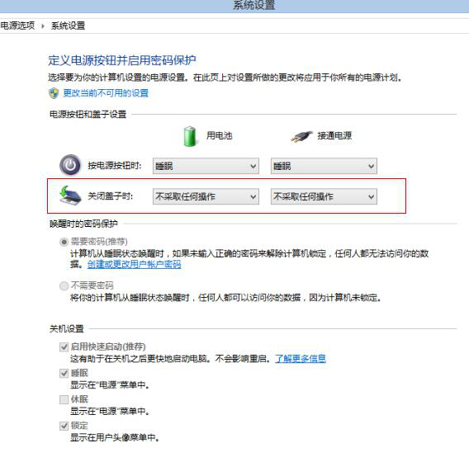
Task: Enable the 休眠 checkbox
Action: (64, 399)
